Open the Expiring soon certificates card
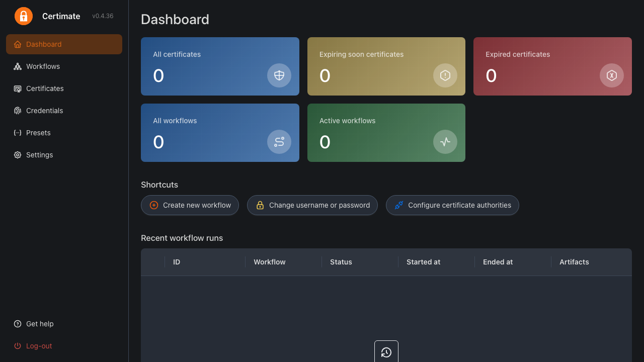Viewport: 644px width, 362px height. click(386, 66)
